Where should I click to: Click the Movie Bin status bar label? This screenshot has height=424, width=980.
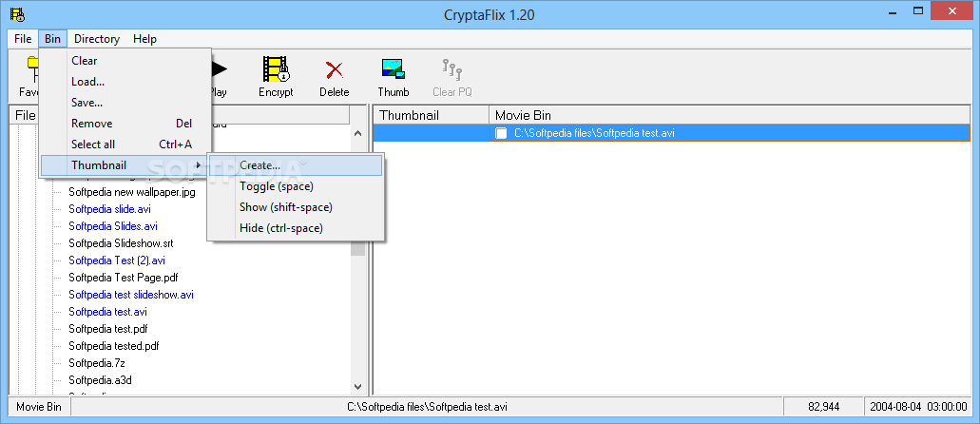(x=39, y=407)
